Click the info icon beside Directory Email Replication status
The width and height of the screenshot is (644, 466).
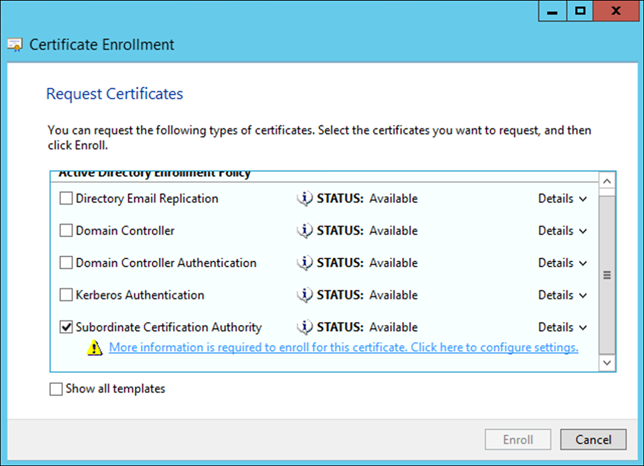(305, 199)
